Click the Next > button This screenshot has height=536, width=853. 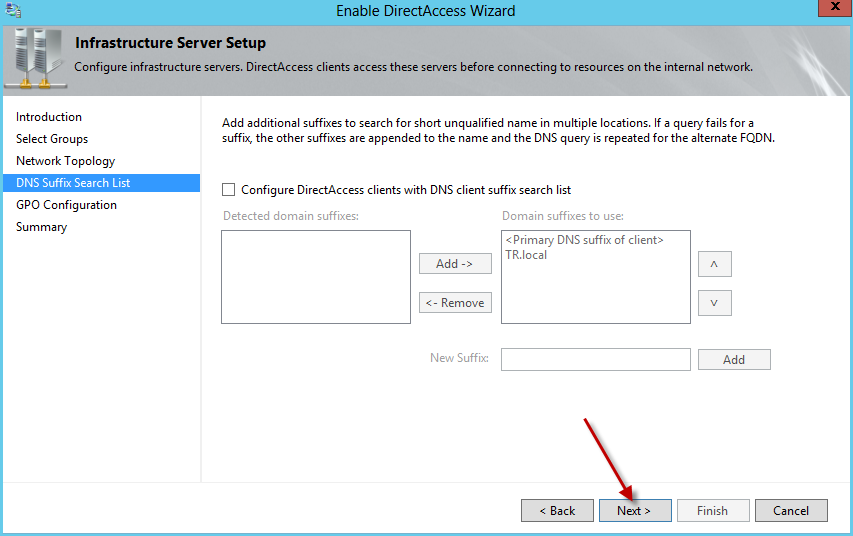coord(635,510)
